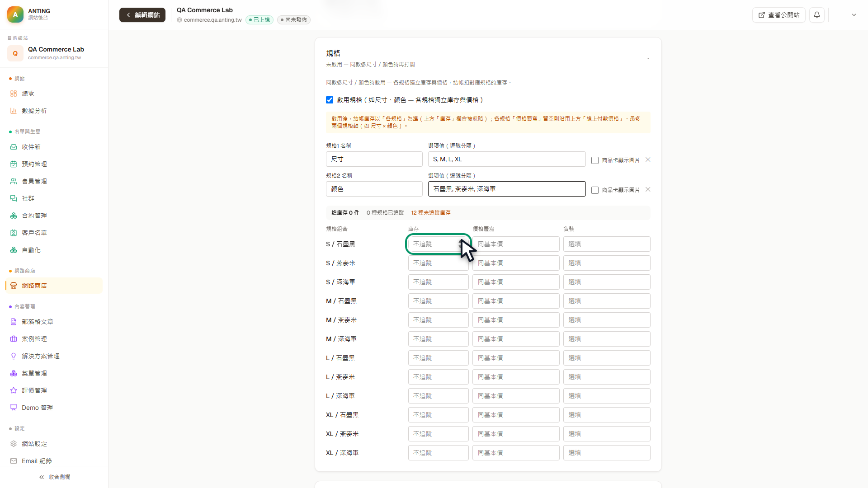The width and height of the screenshot is (868, 488).
Task: Click the 解決方案管理 lightbulb icon
Action: pyautogui.click(x=14, y=356)
